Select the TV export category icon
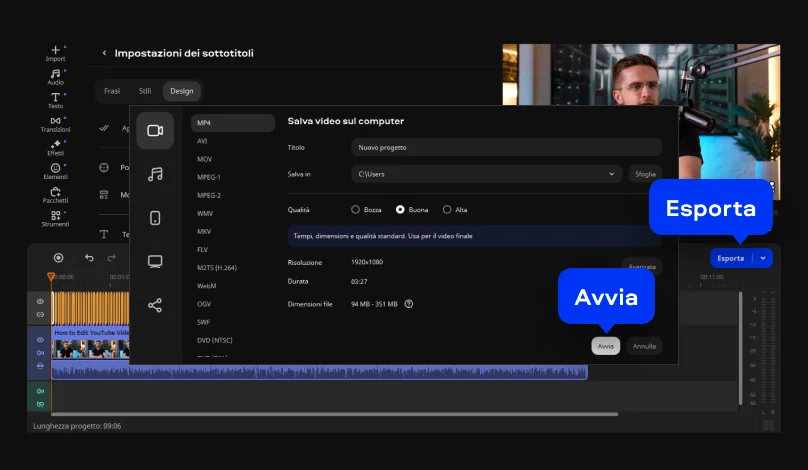This screenshot has height=470, width=808. coord(155,262)
